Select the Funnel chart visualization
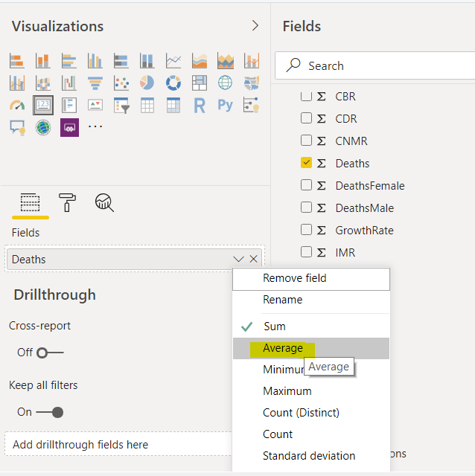Image resolution: width=475 pixels, height=476 pixels. point(95,83)
